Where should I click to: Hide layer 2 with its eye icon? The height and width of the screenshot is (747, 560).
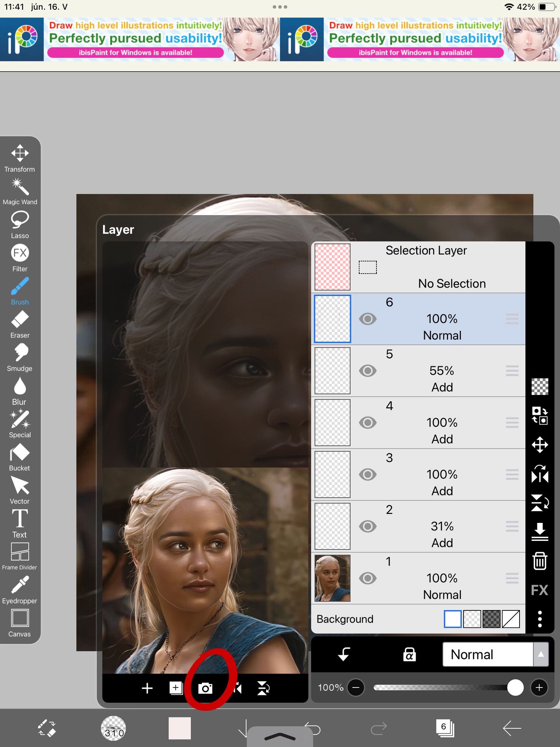pyautogui.click(x=367, y=526)
